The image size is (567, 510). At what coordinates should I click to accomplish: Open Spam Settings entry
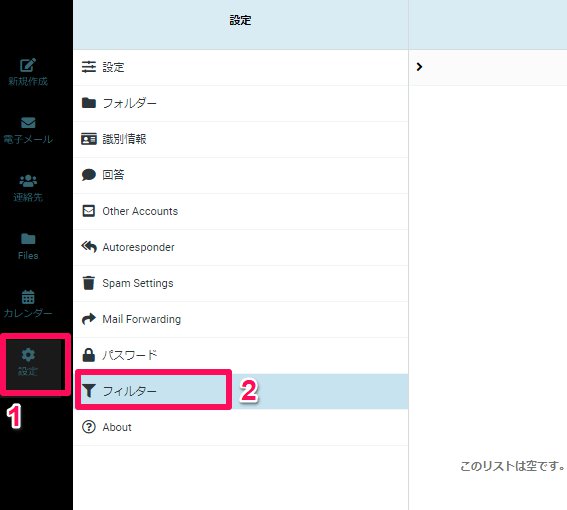tap(241, 283)
